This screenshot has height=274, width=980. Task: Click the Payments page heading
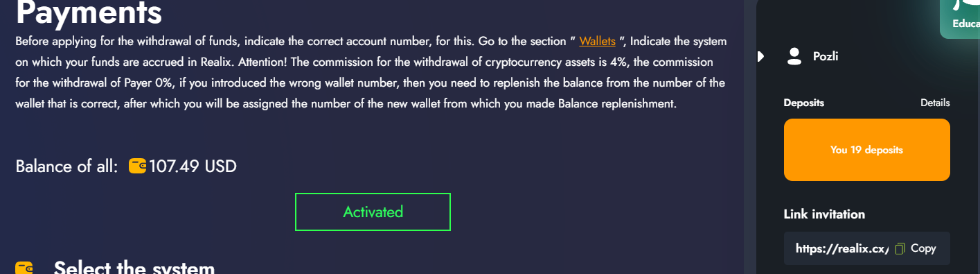click(89, 13)
